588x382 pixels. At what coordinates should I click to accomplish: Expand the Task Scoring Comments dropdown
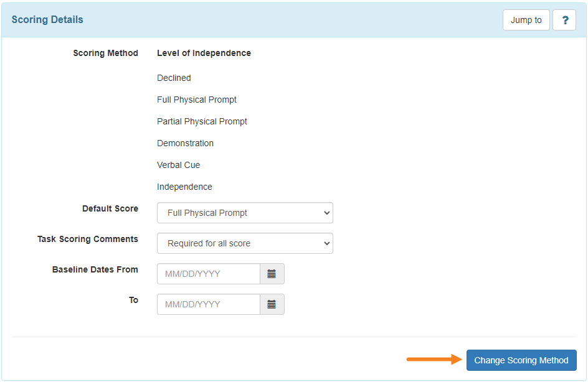pyautogui.click(x=245, y=243)
